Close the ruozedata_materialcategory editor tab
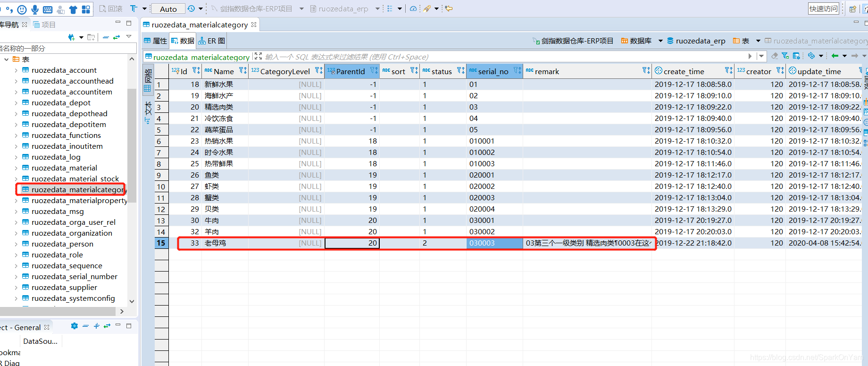Viewport: 868px width, 366px height. coord(254,25)
